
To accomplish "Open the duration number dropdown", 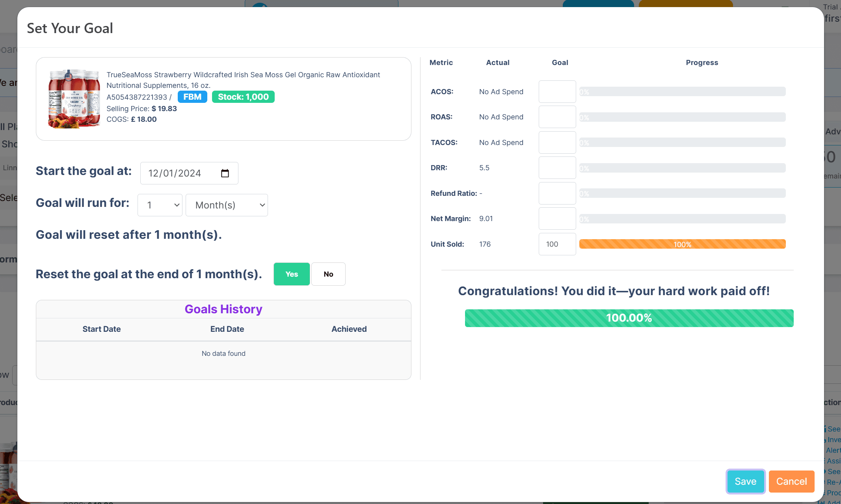I will pyautogui.click(x=160, y=205).
